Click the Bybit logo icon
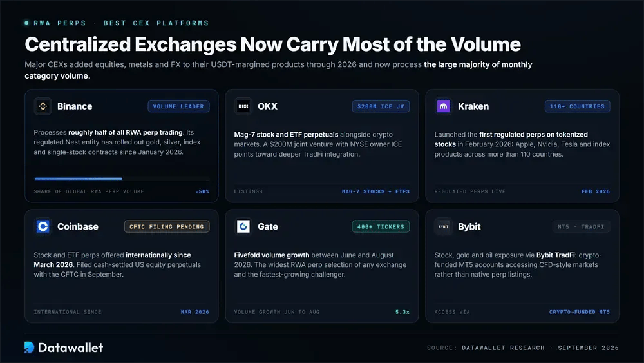The image size is (644, 363). [444, 226]
